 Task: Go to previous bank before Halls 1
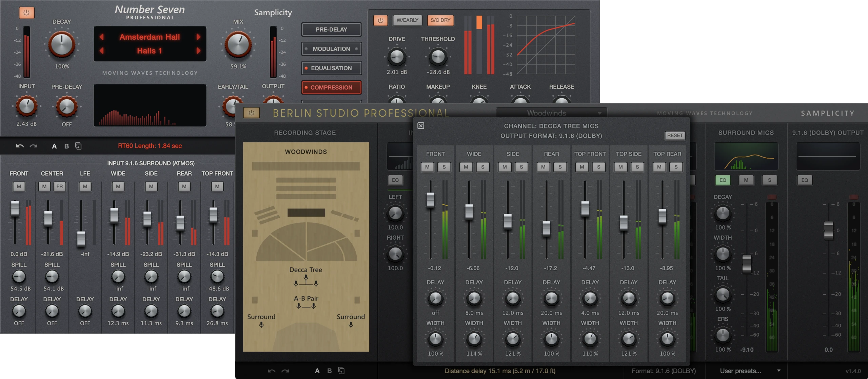[101, 51]
